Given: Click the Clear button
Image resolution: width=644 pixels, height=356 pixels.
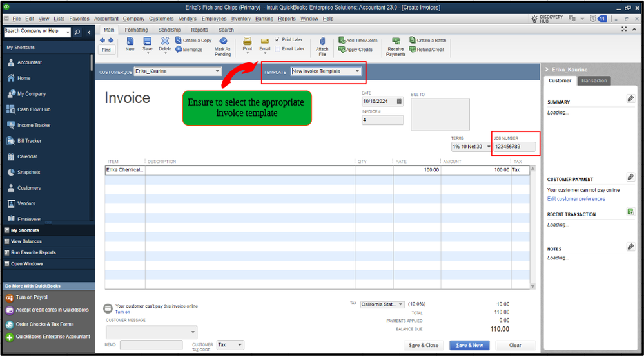Looking at the screenshot, I should tap(516, 345).
